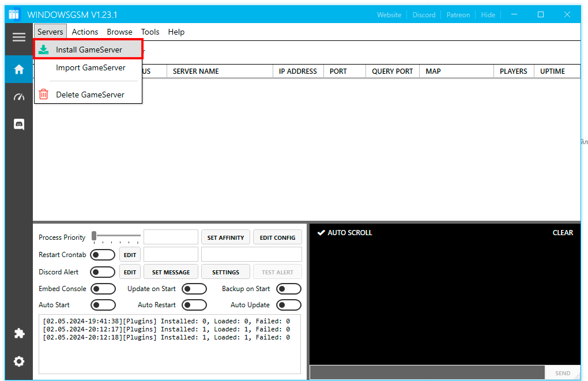This screenshot has width=588, height=381.
Task: Turn on Auto Start switch
Action: point(103,305)
